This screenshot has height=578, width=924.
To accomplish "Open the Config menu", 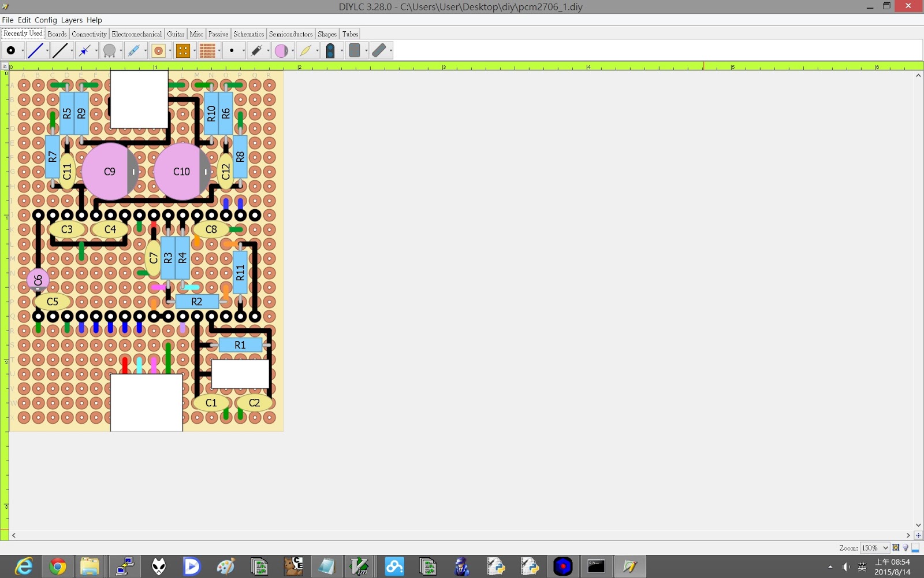I will [45, 20].
